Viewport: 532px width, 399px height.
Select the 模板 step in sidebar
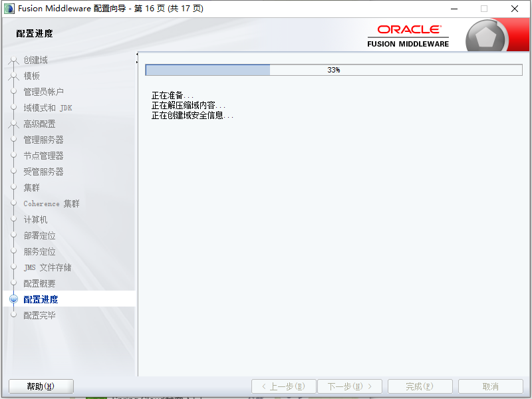click(x=31, y=76)
